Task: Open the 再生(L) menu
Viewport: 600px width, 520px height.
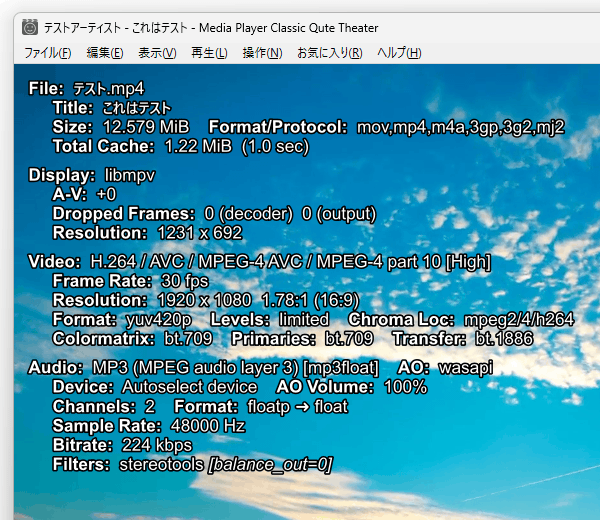Action: pos(209,53)
